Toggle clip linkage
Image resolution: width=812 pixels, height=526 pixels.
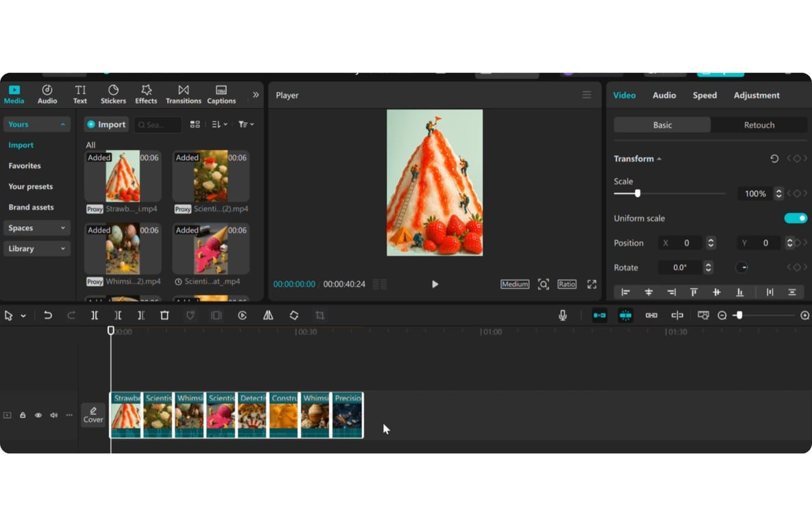point(652,315)
